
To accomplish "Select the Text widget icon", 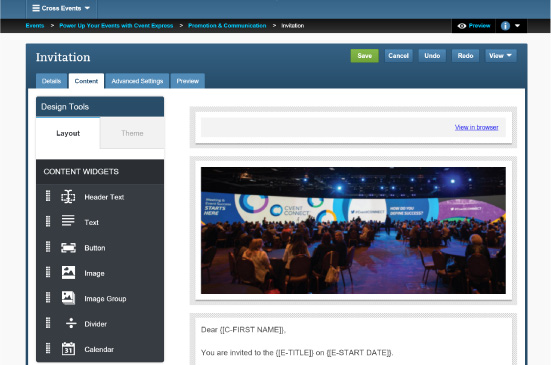I will (68, 221).
